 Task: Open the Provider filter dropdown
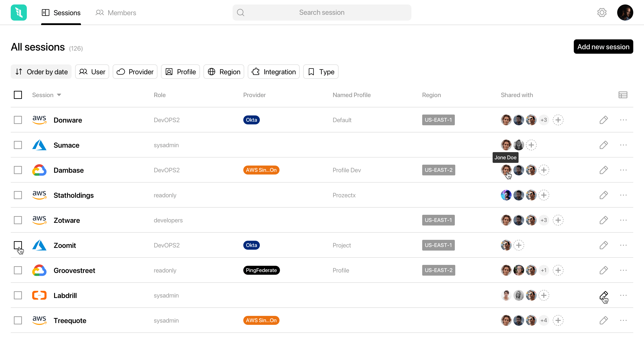(135, 72)
